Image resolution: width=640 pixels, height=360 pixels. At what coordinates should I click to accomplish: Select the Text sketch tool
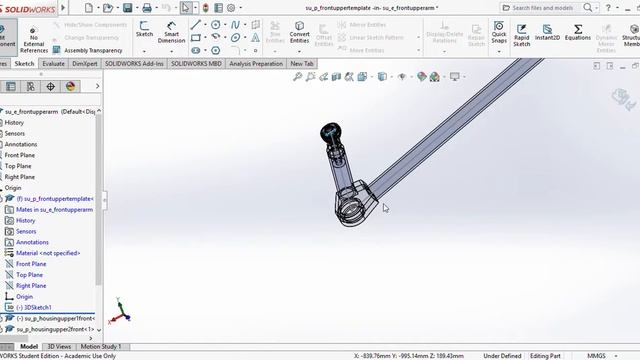(x=256, y=38)
